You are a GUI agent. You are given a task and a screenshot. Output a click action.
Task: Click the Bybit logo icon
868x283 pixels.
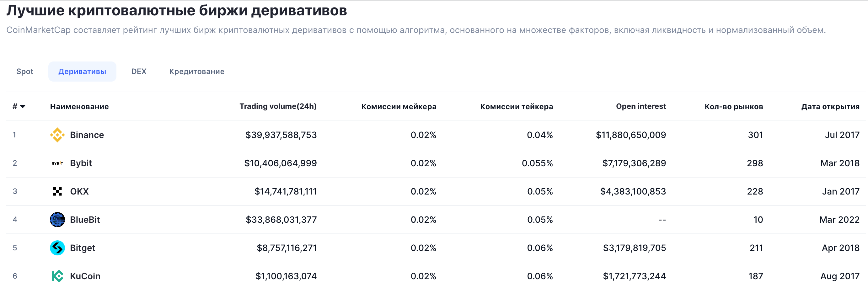57,163
